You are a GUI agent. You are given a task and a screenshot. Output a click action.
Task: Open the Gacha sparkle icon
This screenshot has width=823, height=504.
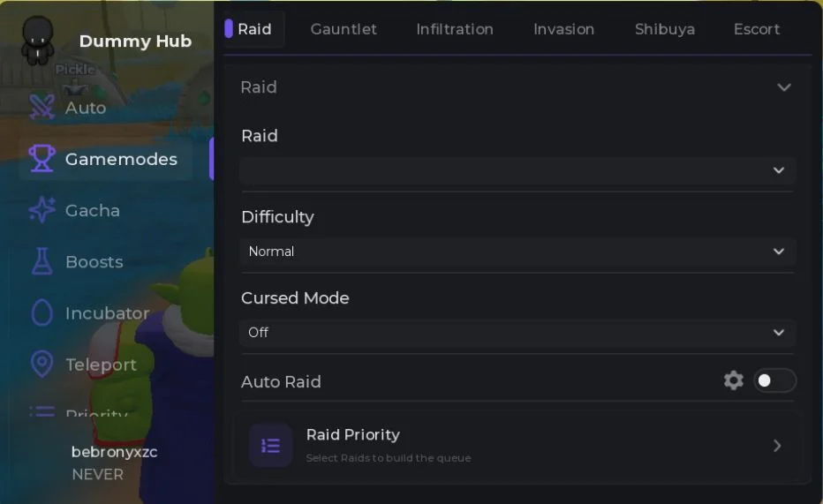[x=42, y=210]
